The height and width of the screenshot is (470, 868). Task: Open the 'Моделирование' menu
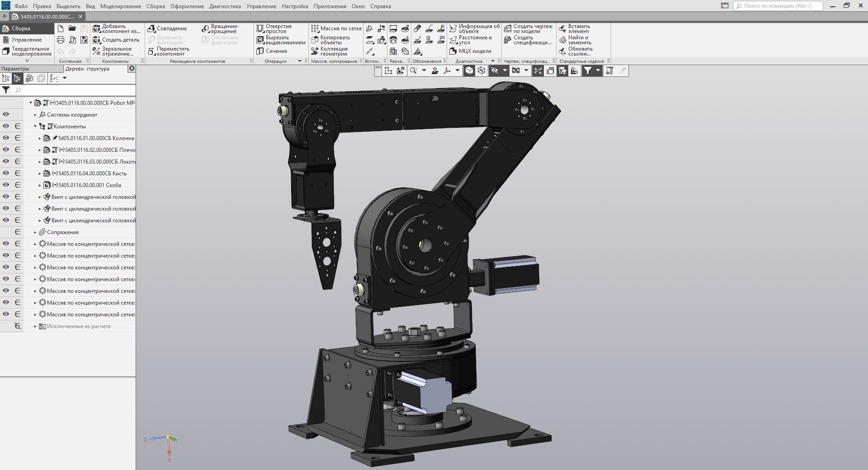[x=120, y=6]
